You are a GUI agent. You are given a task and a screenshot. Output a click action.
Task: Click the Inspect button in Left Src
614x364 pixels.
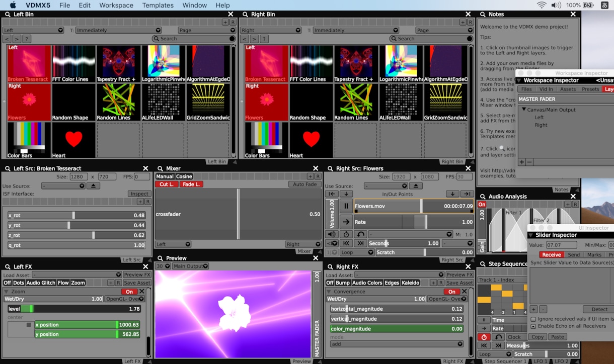139,194
